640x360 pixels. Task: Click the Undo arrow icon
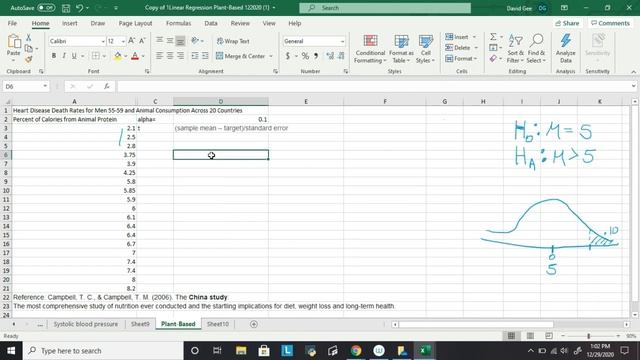(80, 8)
